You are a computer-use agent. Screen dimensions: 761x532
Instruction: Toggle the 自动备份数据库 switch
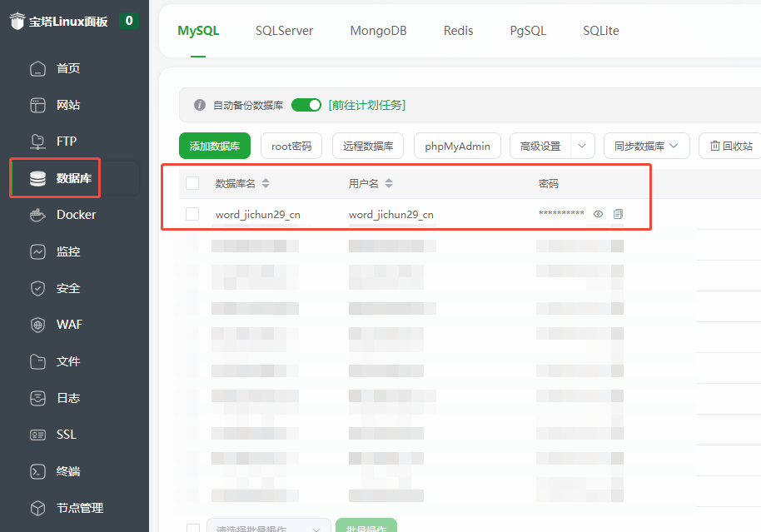click(306, 105)
